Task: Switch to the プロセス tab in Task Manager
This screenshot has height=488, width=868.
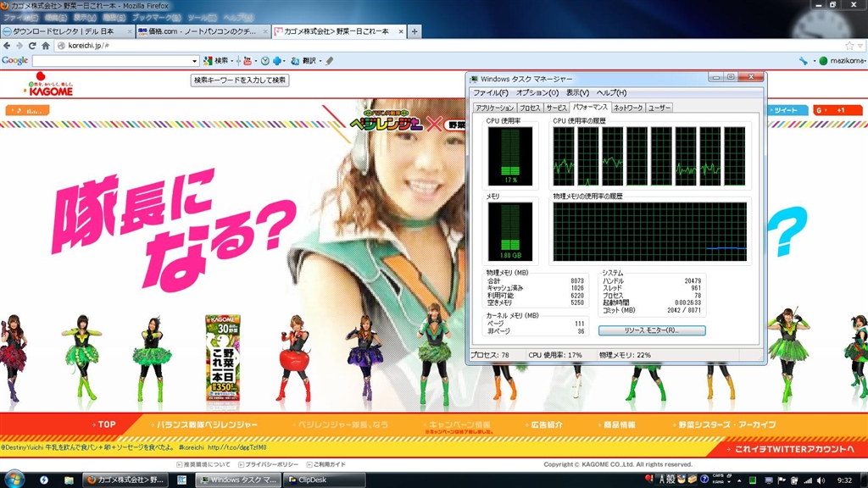Action: [530, 108]
